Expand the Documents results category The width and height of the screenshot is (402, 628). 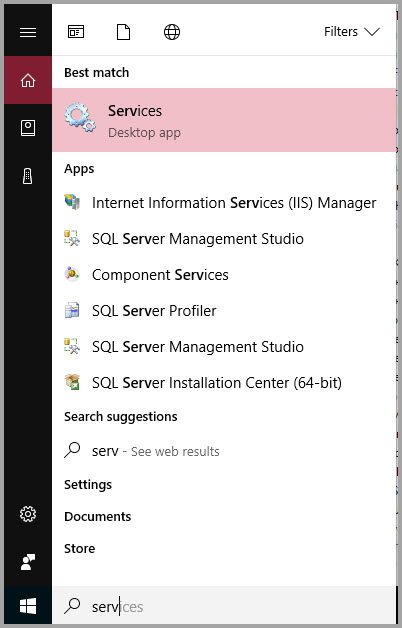[x=98, y=517]
